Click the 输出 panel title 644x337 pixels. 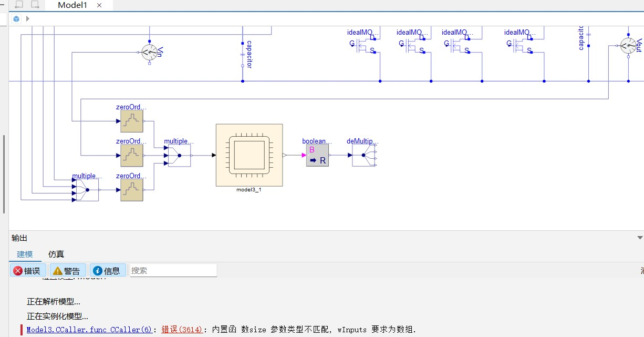coord(19,238)
